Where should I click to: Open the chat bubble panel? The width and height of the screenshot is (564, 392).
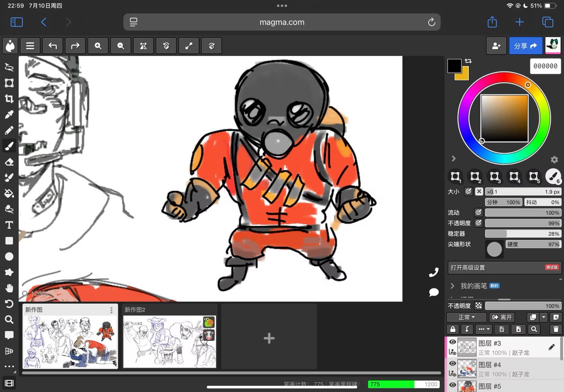[434, 292]
